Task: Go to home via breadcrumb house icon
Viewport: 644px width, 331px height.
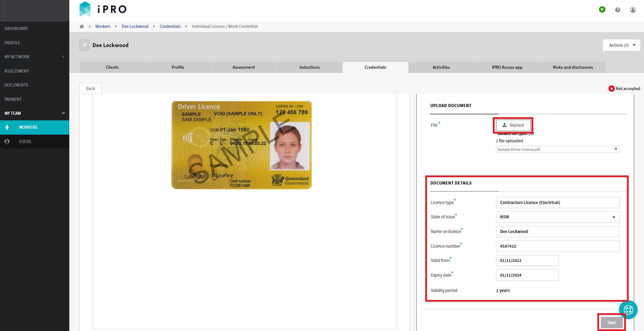Action: pyautogui.click(x=82, y=27)
